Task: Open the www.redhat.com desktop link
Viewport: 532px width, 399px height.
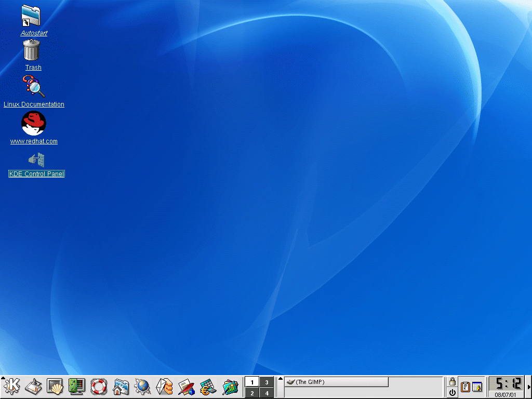Action: pos(34,124)
